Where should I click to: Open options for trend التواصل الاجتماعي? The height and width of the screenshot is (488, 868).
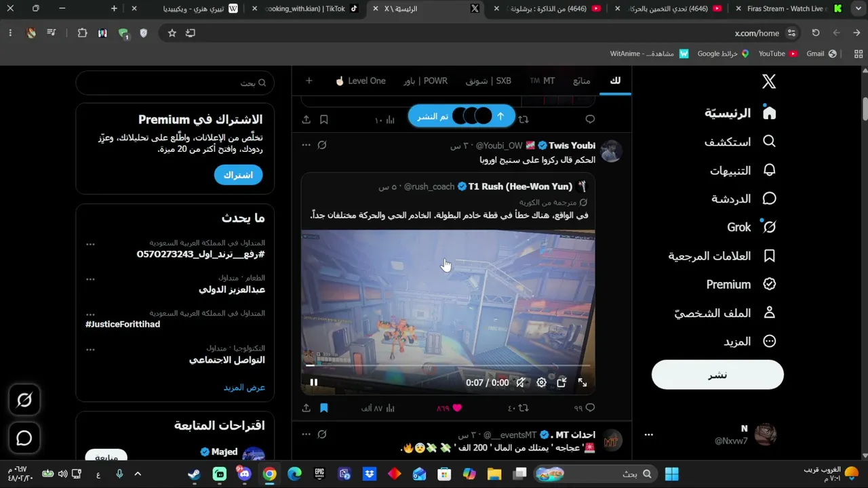click(90, 349)
